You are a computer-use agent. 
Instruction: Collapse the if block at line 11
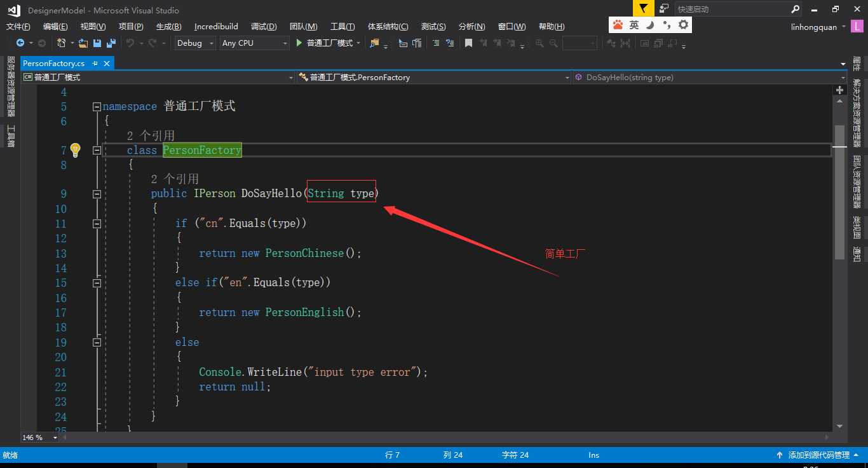97,224
